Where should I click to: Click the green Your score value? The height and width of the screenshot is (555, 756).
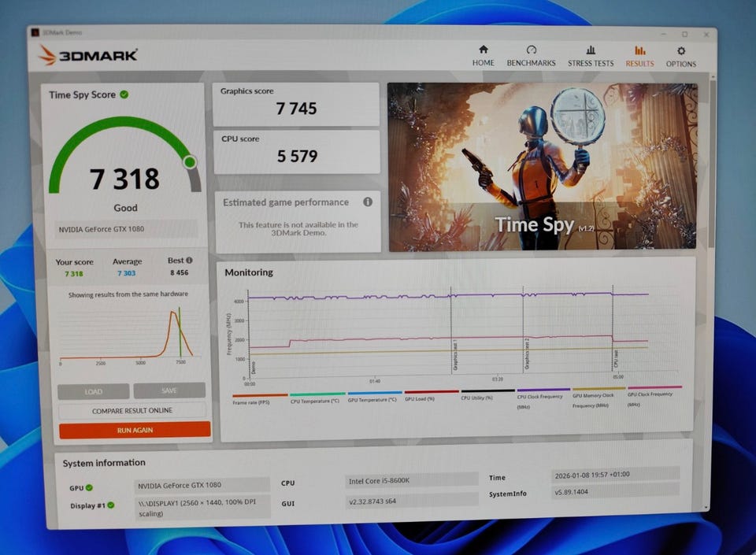click(74, 274)
